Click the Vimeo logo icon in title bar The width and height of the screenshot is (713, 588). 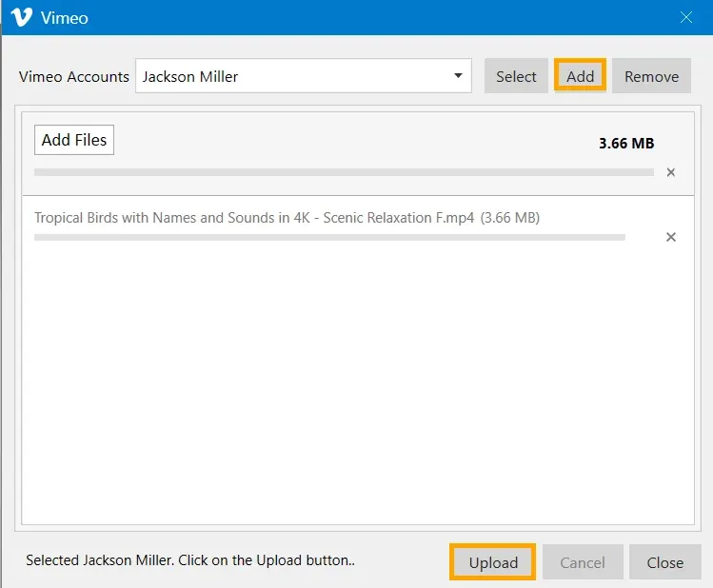(21, 17)
